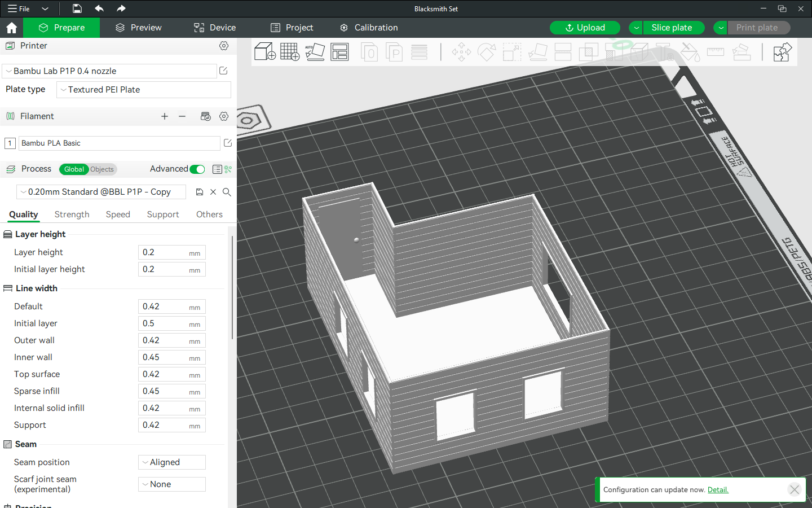The image size is (812, 508).
Task: Edit the Bambu Lab P1P printer preset
Action: tap(223, 71)
